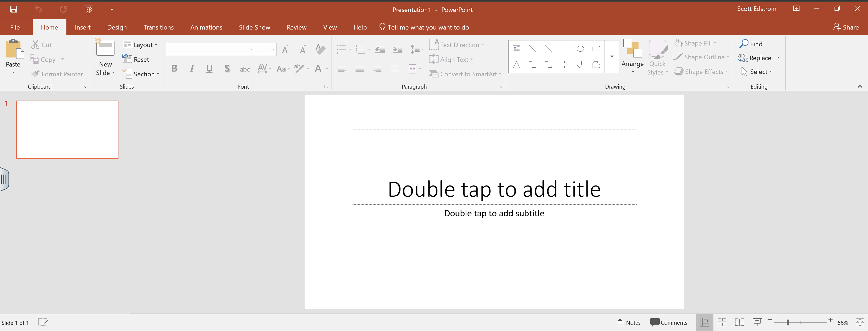Click the Save icon in title bar
This screenshot has height=331, width=868.
point(14,9)
